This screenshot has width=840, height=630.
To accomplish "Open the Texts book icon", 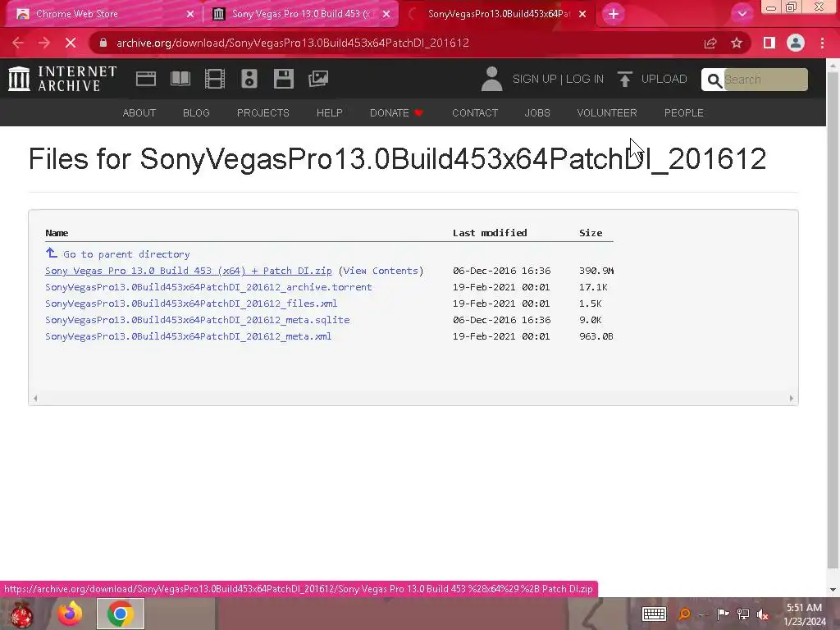I will click(x=180, y=79).
